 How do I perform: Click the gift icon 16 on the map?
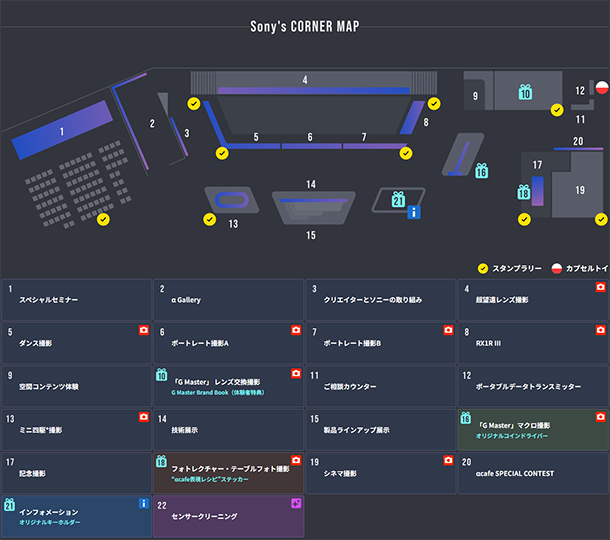[482, 171]
